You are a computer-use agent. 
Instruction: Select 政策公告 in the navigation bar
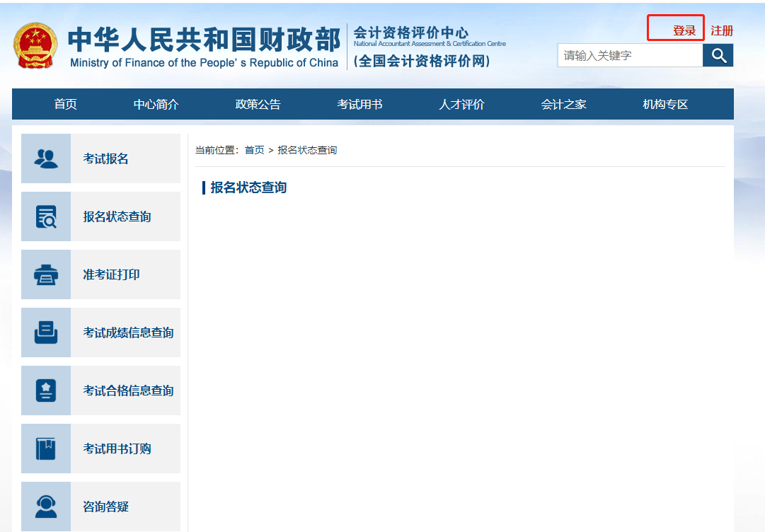260,103
